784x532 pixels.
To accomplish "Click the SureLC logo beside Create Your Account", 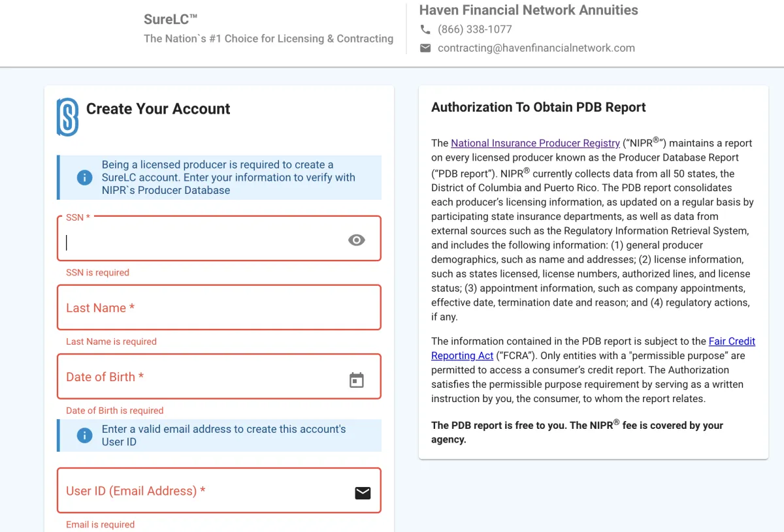I will pos(68,117).
